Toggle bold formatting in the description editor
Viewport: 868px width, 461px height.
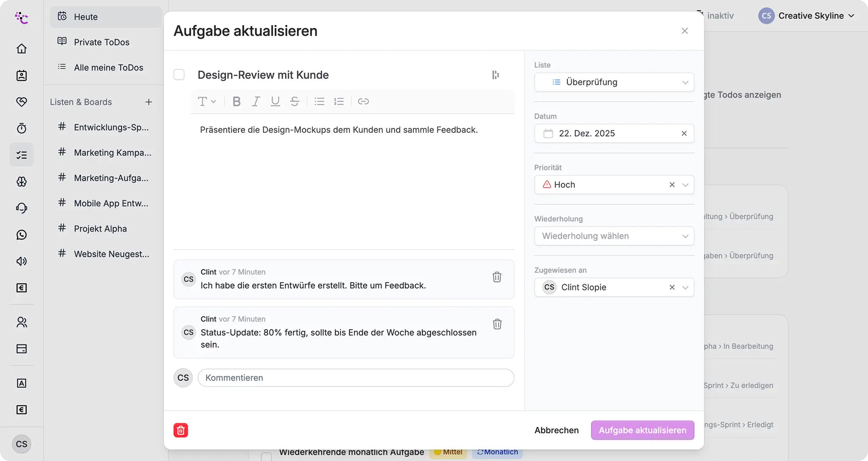pos(236,101)
